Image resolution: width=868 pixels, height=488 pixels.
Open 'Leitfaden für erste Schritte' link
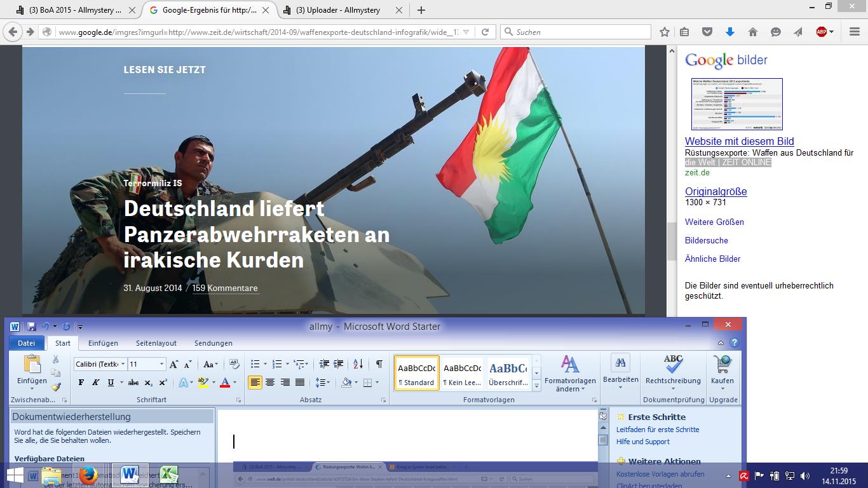pos(658,430)
